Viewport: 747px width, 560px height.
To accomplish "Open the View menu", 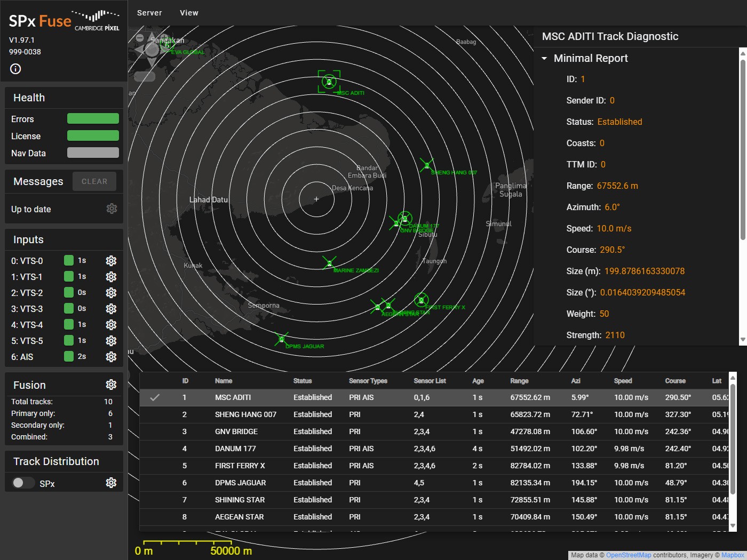I will (x=189, y=13).
